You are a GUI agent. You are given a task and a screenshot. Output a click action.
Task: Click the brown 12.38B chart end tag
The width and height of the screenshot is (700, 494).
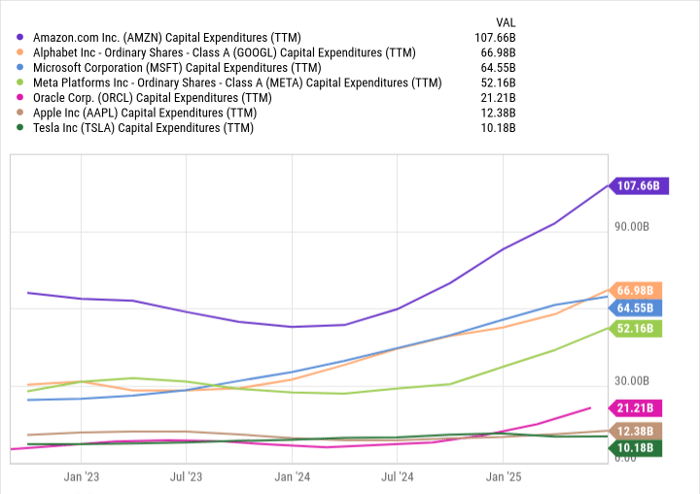tap(635, 431)
